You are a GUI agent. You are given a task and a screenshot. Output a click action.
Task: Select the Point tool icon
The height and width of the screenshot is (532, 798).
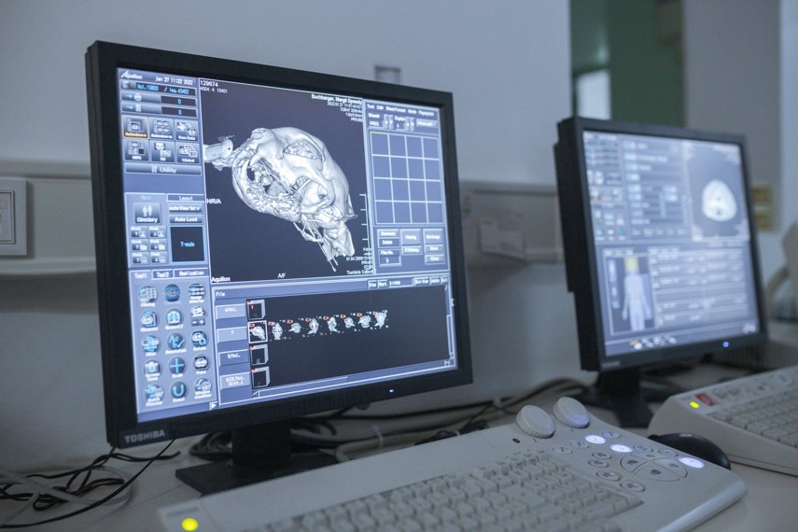tap(201, 364)
